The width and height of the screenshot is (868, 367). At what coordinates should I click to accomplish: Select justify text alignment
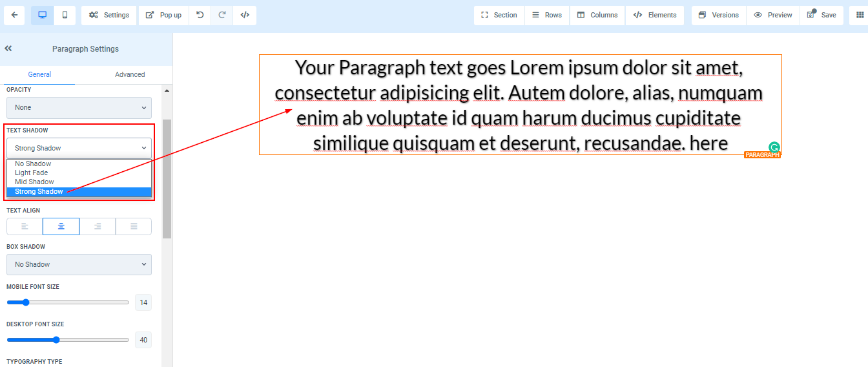[x=134, y=226]
